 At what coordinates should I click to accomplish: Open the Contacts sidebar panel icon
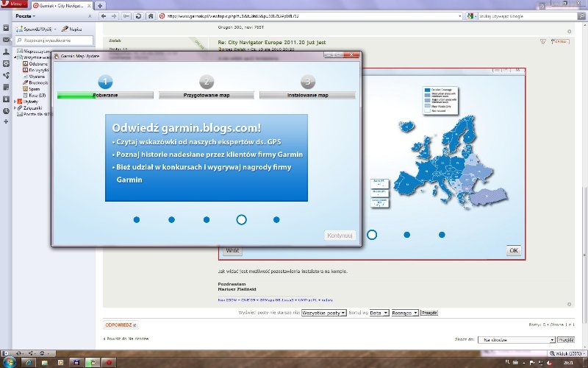click(6, 52)
